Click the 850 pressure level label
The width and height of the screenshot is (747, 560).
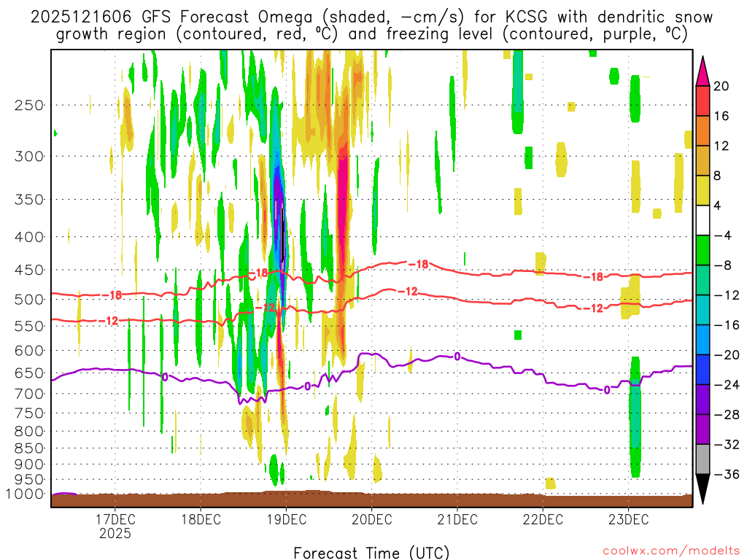click(x=29, y=448)
